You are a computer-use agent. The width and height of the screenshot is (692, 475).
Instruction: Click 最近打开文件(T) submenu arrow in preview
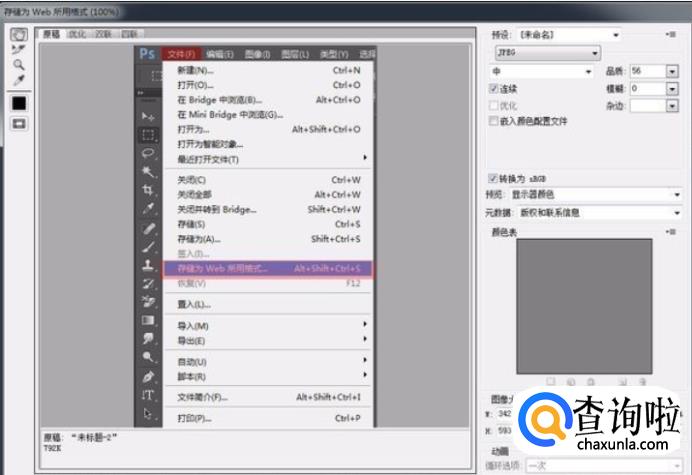point(365,158)
